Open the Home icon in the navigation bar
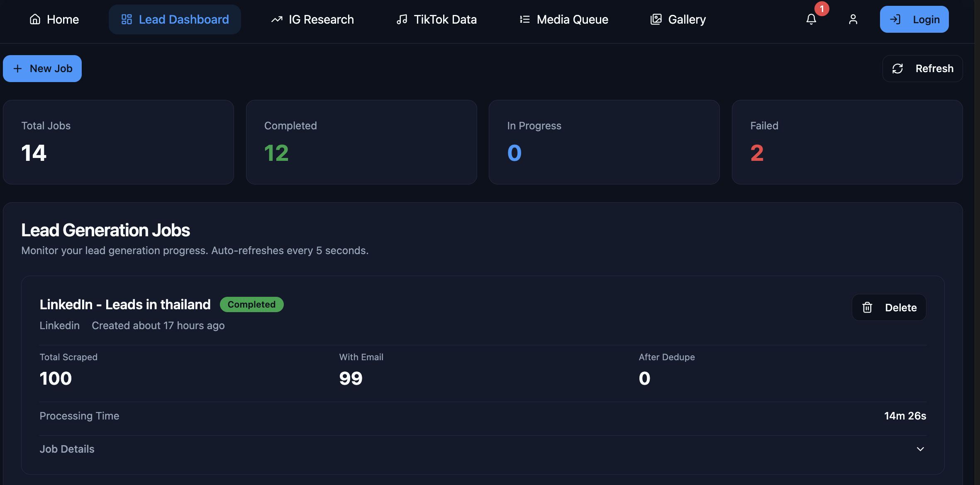980x485 pixels. 34,19
